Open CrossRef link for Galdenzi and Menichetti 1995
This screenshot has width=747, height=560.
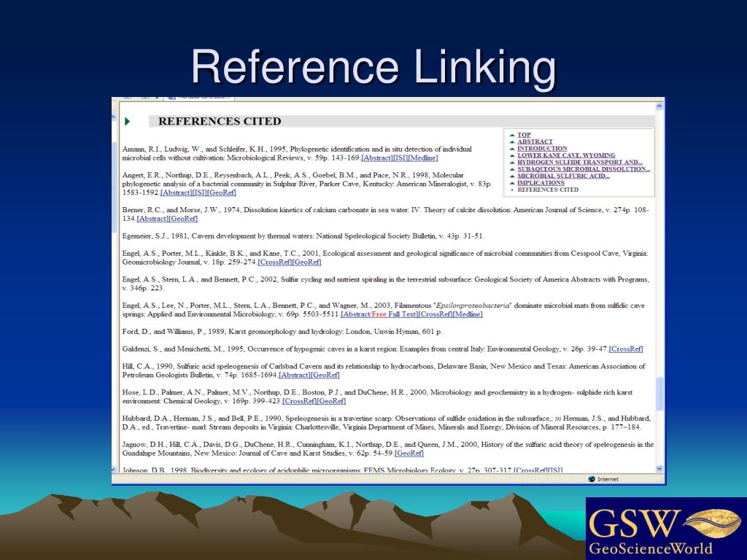point(626,349)
